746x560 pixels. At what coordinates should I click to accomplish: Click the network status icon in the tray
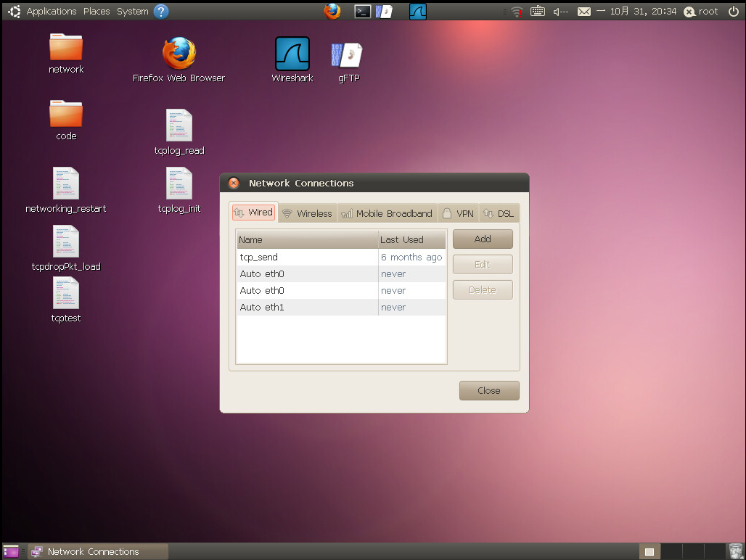(517, 12)
